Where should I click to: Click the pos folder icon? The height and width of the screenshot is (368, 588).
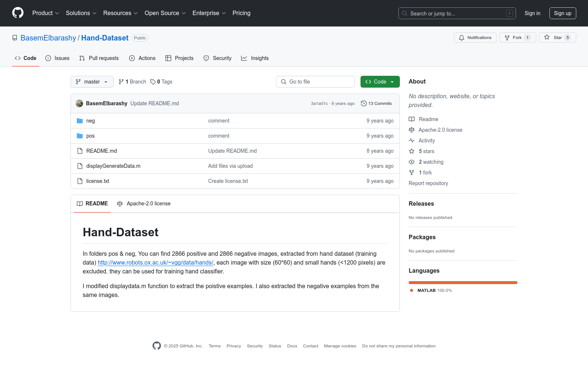point(80,136)
